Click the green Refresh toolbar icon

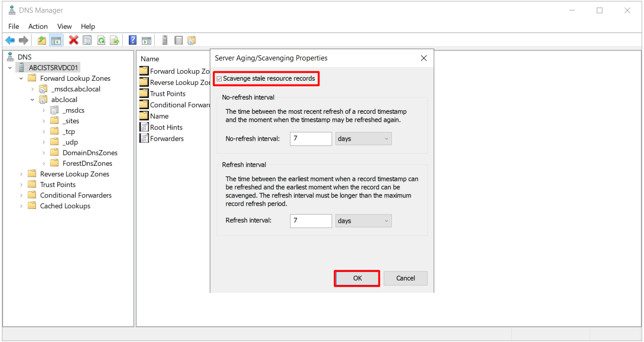tap(101, 40)
